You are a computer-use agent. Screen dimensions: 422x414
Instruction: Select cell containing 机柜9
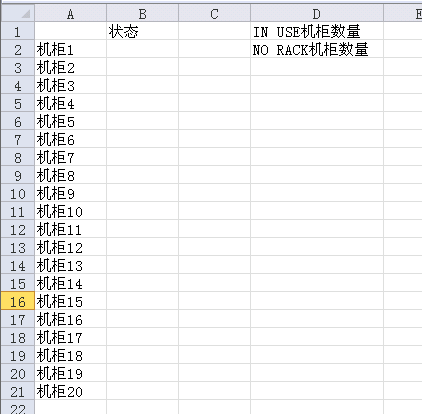pyautogui.click(x=70, y=193)
